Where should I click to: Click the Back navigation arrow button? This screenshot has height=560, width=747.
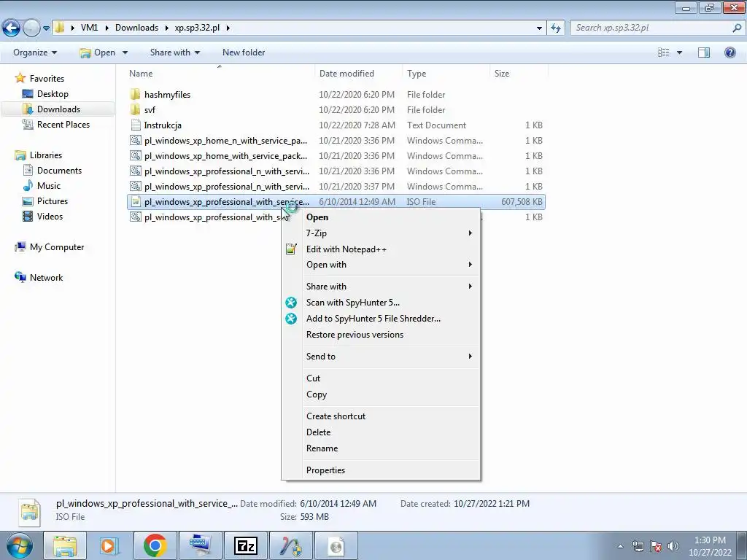(x=12, y=28)
